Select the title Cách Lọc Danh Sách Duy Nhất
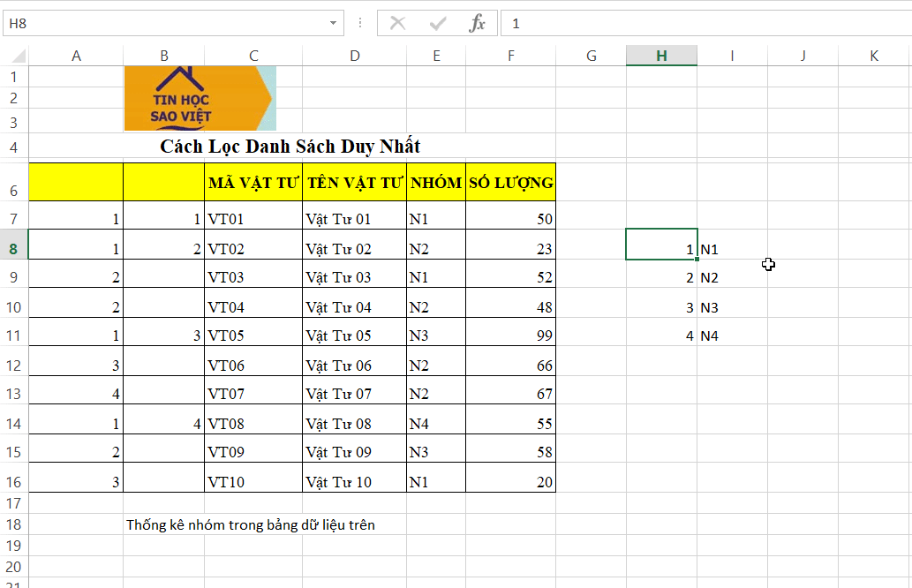Screen dimensions: 912x588 click(290, 147)
